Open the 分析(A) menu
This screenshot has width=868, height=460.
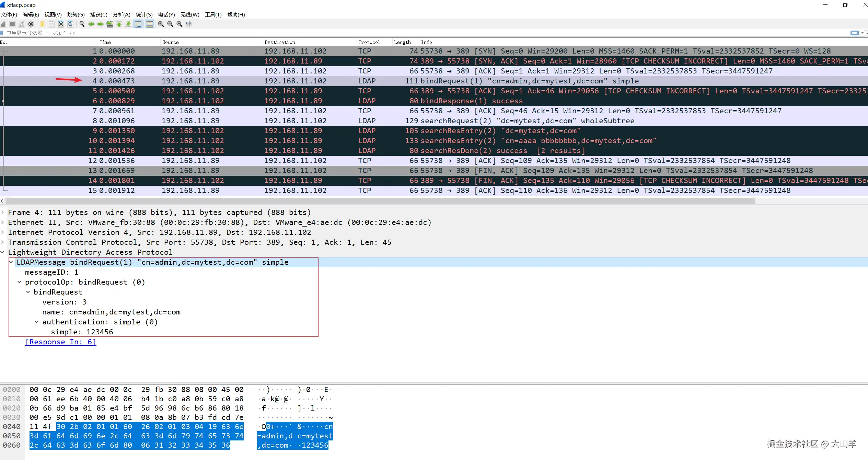pos(121,14)
